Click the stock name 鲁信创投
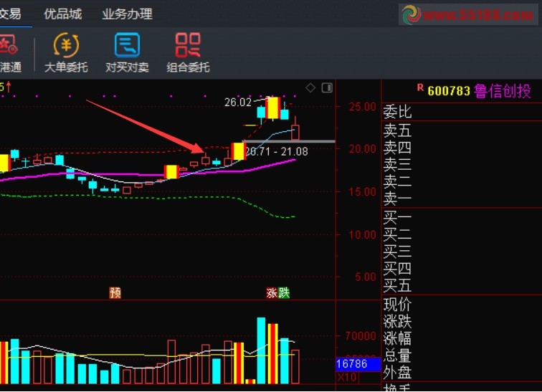This screenshot has width=542, height=392. (x=503, y=91)
